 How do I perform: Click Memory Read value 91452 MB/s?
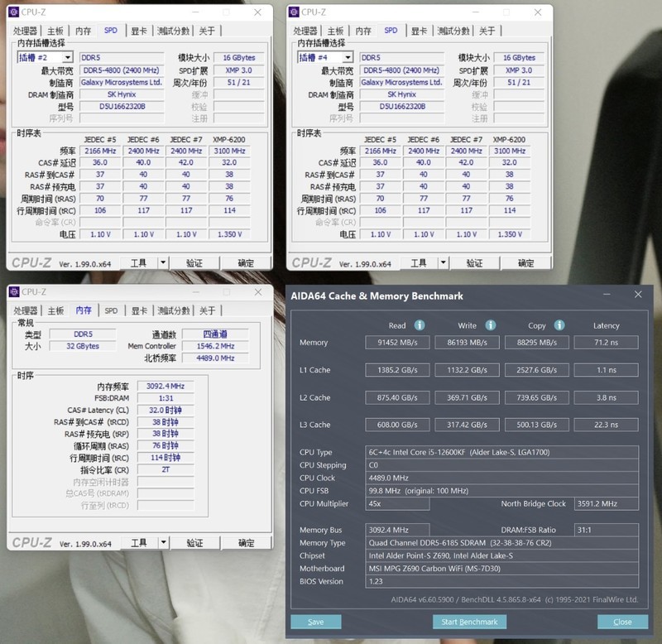(x=397, y=343)
